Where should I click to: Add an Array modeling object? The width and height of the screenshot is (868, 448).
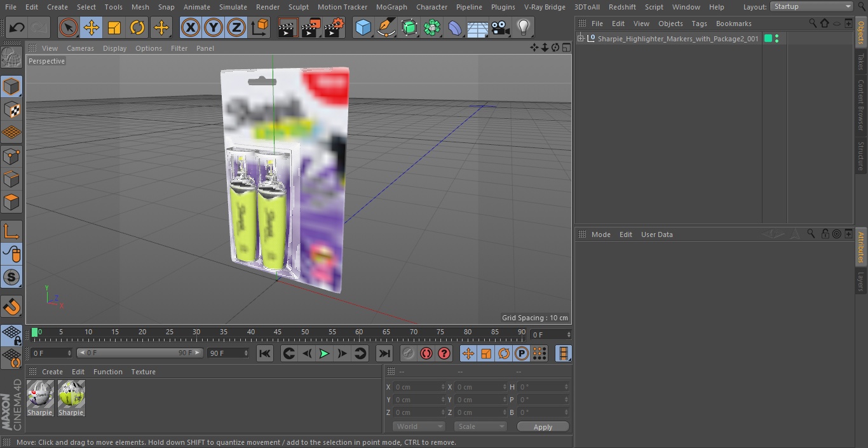[432, 27]
